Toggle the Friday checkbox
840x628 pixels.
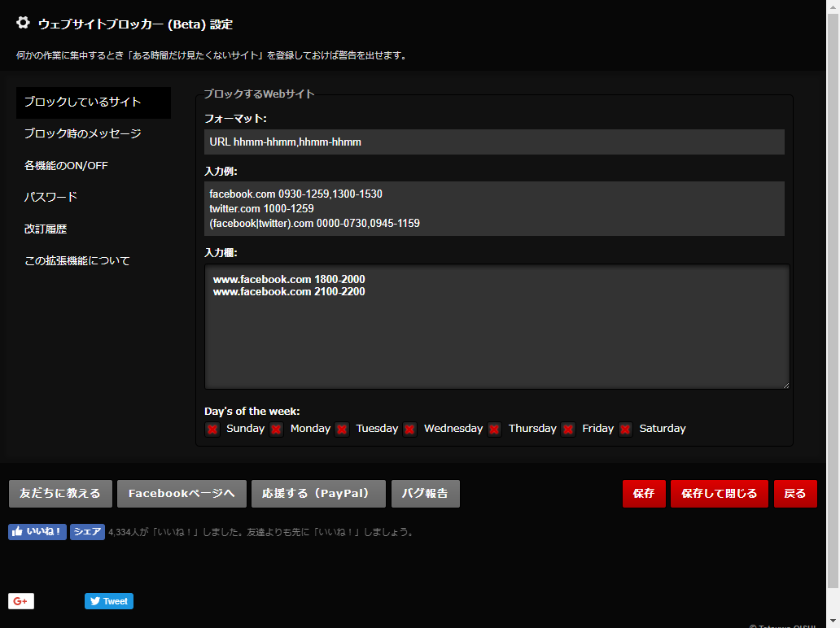point(568,430)
